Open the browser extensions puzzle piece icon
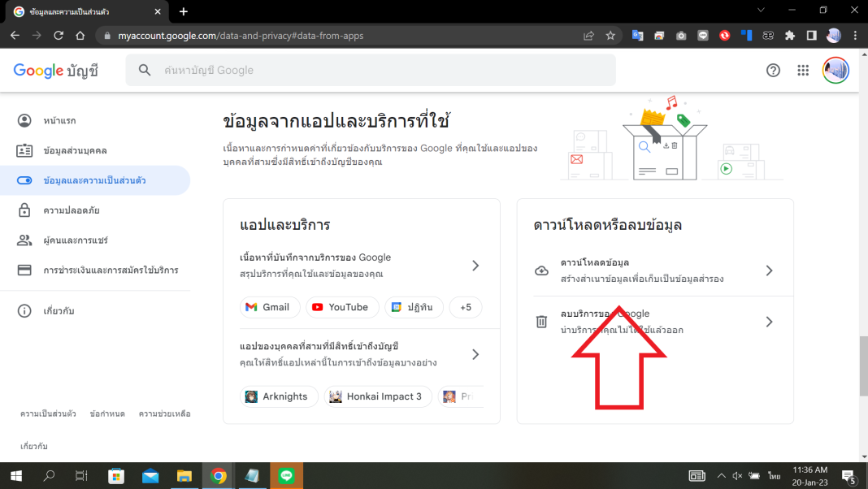 click(x=789, y=35)
